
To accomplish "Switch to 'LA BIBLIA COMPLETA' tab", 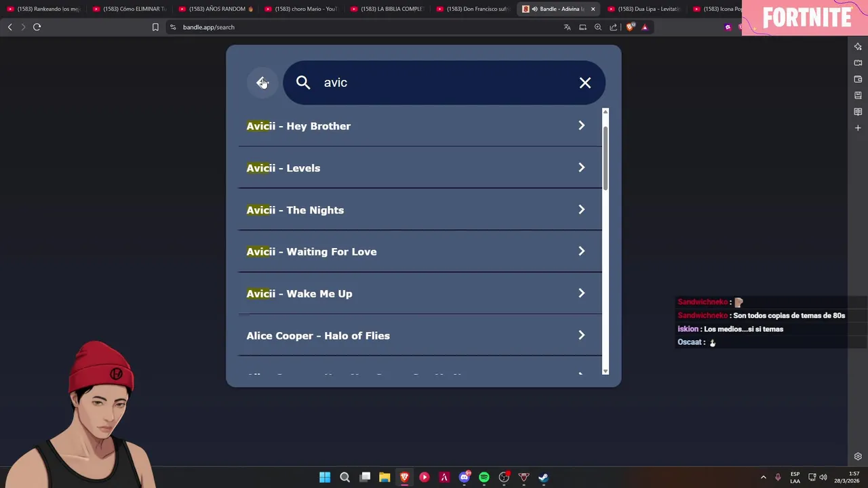I will (388, 9).
